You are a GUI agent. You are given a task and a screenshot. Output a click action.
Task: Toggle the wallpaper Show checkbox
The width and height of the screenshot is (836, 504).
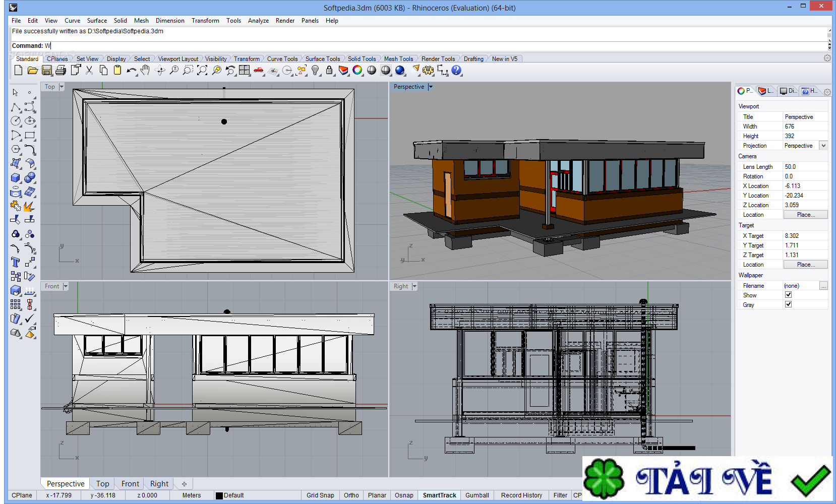(x=788, y=295)
